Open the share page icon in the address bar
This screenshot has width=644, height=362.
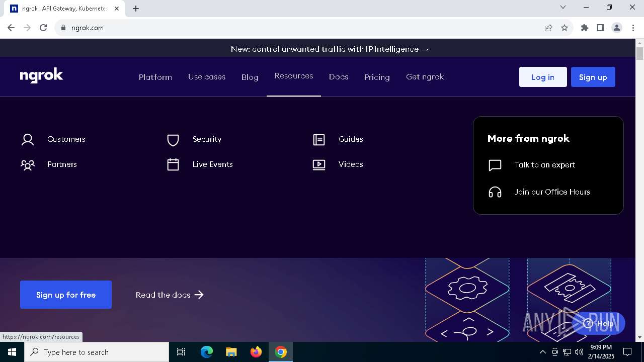(x=548, y=28)
